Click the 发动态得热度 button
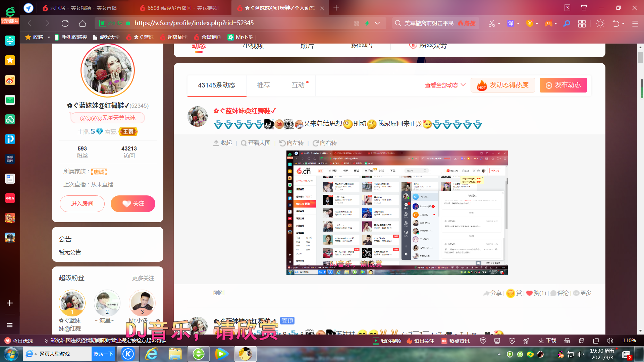Screen dimensions: 644x362 [503, 85]
